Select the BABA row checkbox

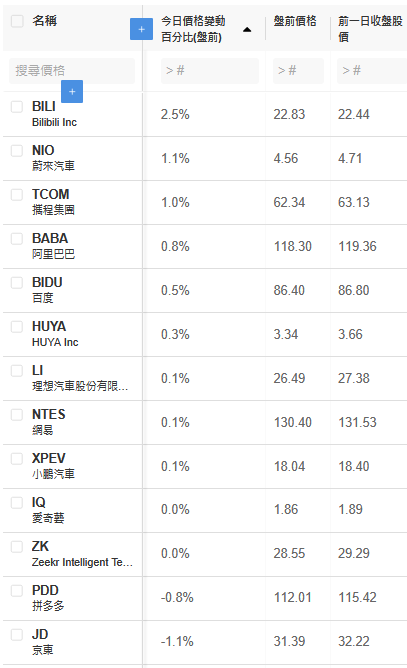[17, 239]
